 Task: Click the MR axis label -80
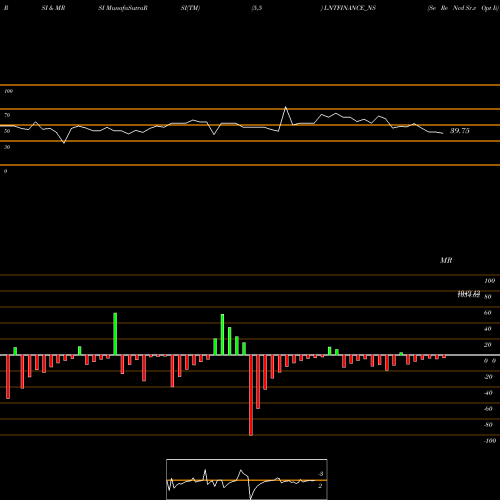(488, 425)
